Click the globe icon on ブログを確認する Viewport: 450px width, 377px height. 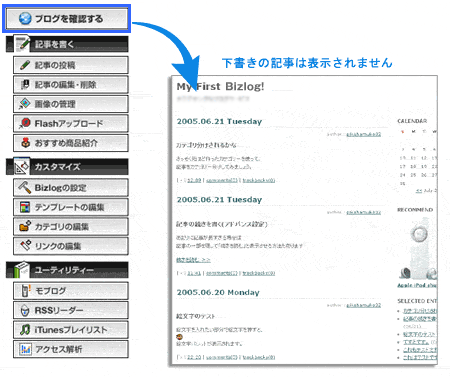coord(25,19)
